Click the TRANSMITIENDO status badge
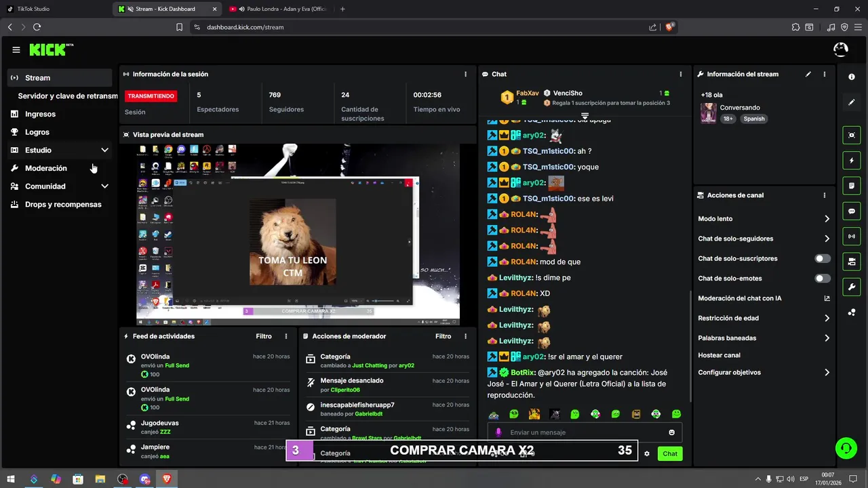Viewport: 868px width, 488px height. 151,96
